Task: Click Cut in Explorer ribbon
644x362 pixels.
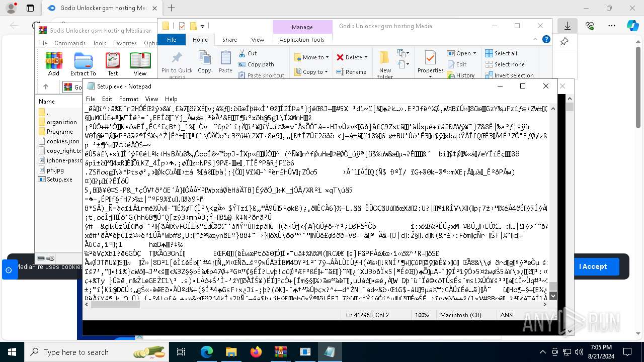Action: 248,53
